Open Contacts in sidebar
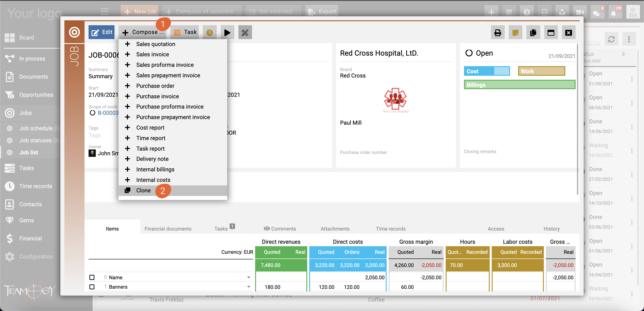 (30, 204)
